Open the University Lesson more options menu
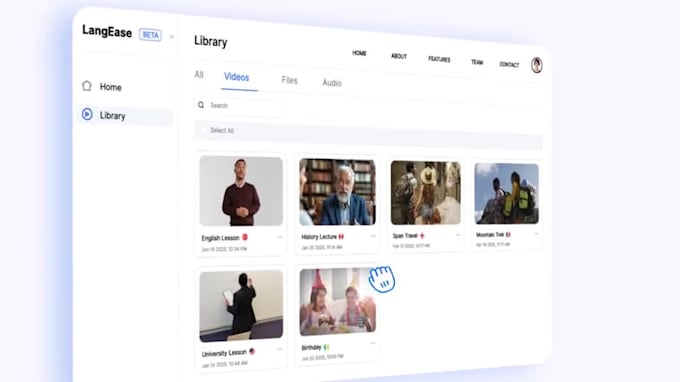The width and height of the screenshot is (680, 382). (280, 349)
